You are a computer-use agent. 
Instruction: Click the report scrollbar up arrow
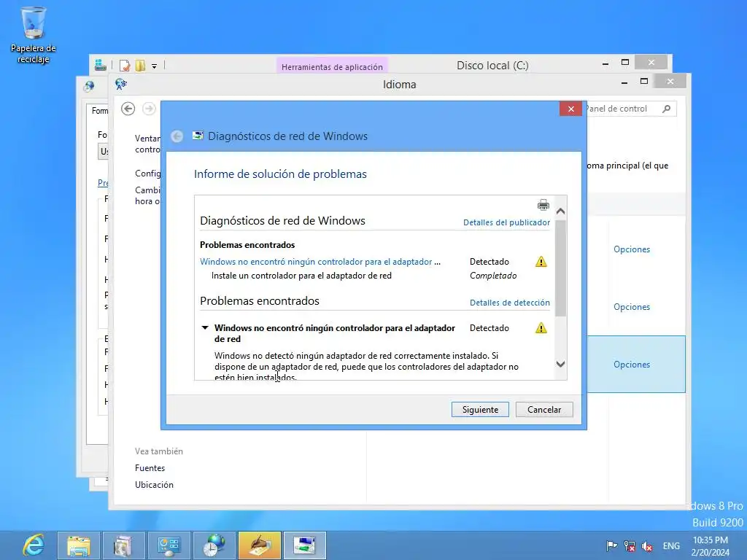(x=561, y=211)
